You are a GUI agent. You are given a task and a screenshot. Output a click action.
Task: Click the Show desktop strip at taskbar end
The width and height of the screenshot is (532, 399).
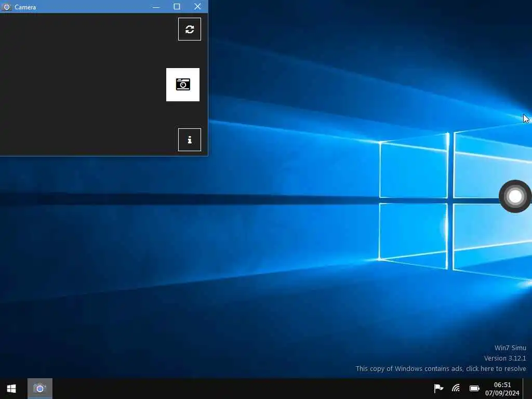(x=528, y=389)
